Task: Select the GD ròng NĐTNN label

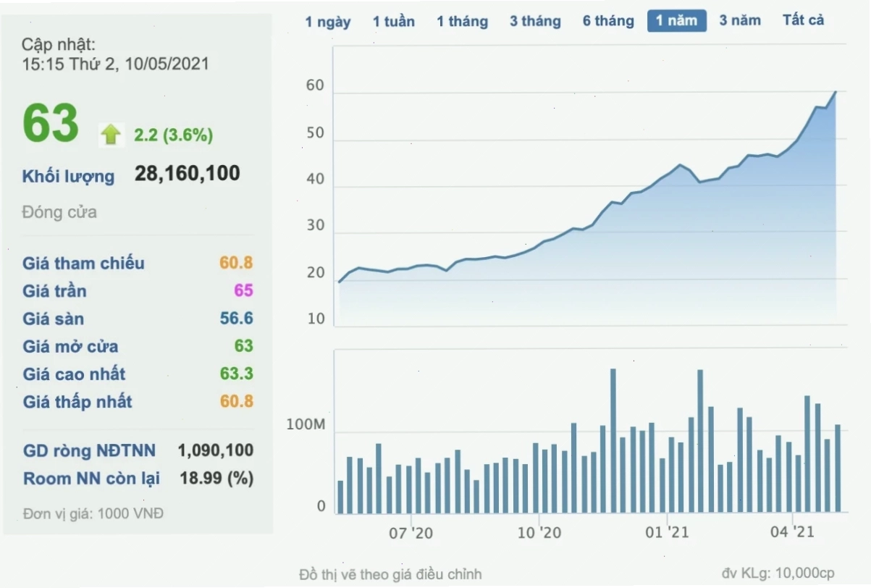Action: click(x=89, y=451)
